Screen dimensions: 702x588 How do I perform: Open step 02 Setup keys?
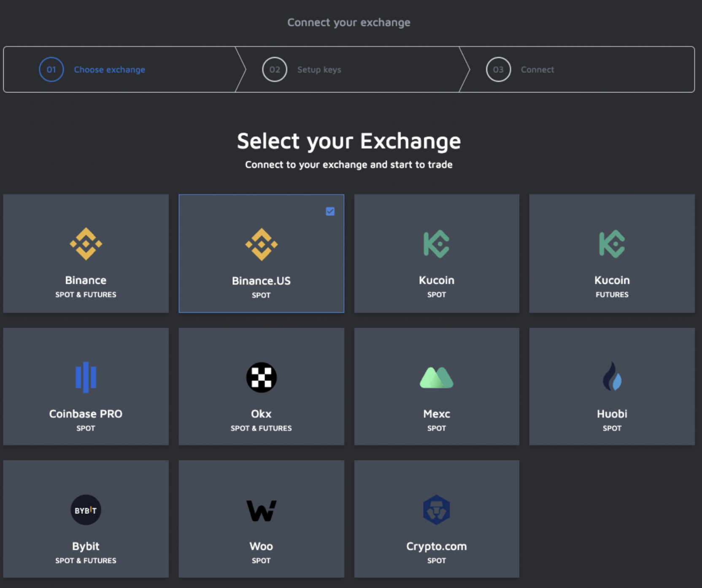click(x=319, y=70)
